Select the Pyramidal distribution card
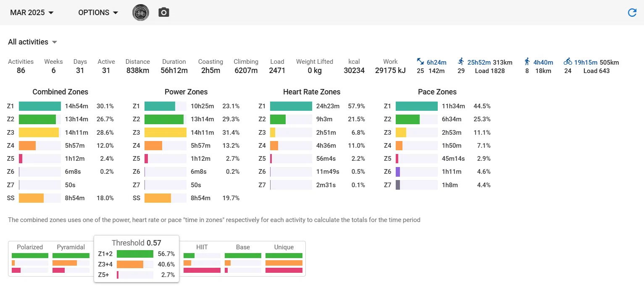This screenshot has height=290, width=644. 71,259
